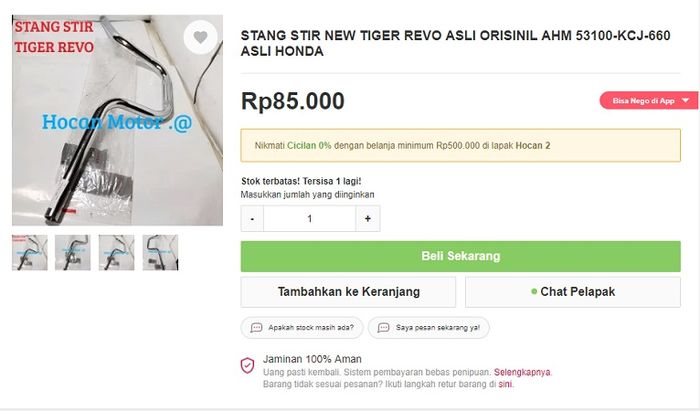Open the 'Hocan 2' seller shop link
The height and width of the screenshot is (411, 700).
[533, 146]
